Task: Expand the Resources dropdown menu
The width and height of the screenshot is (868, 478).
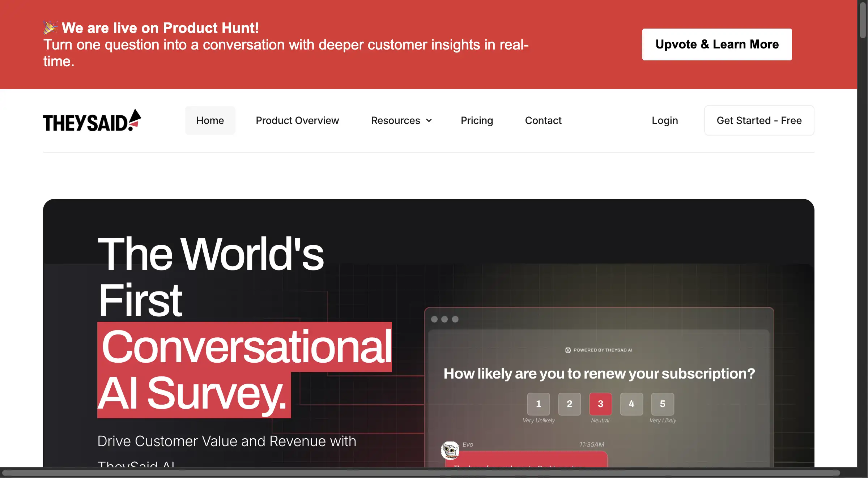Action: (400, 120)
